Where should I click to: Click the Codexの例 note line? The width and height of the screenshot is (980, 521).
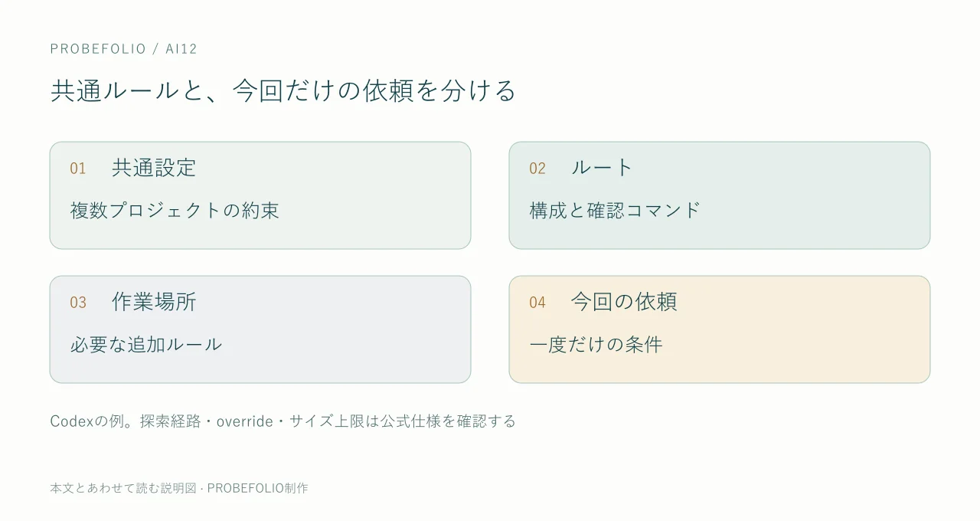(283, 421)
